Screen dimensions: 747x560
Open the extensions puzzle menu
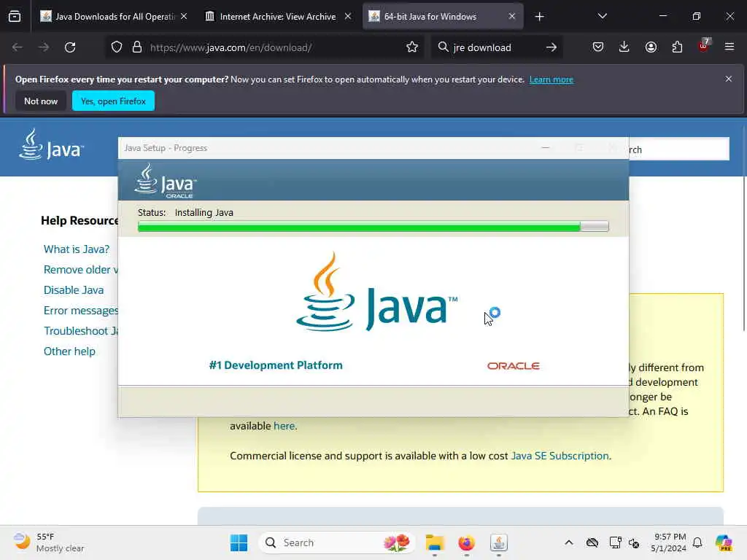pos(677,47)
